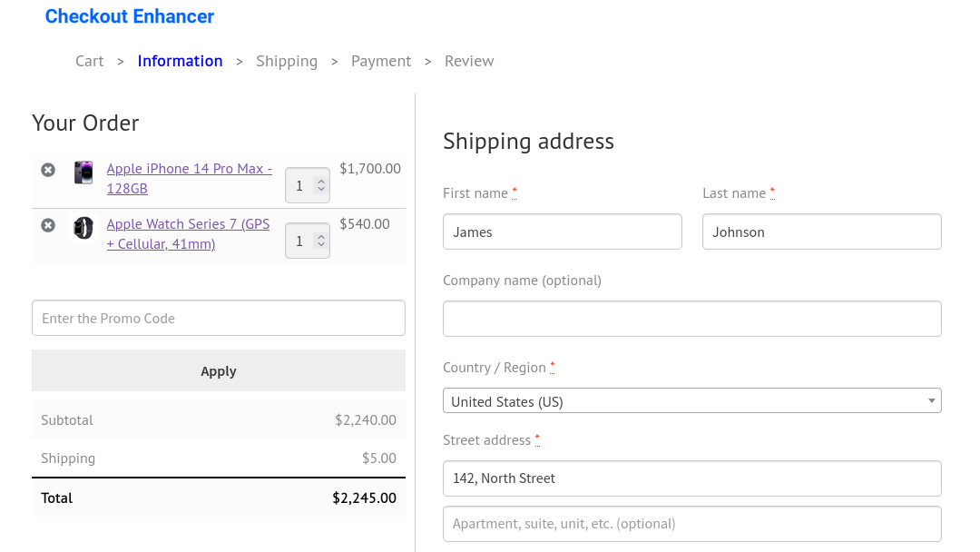Select the $540.00 watch price
980x552 pixels.
point(365,224)
